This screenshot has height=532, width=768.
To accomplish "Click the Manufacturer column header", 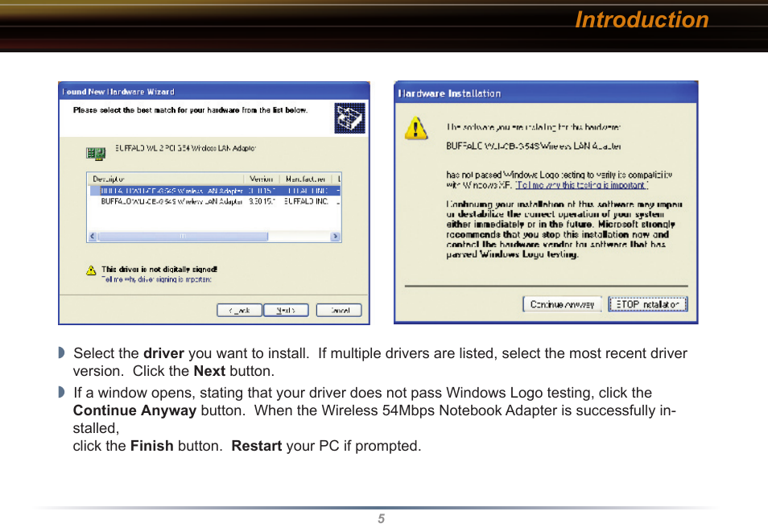I will [x=306, y=179].
